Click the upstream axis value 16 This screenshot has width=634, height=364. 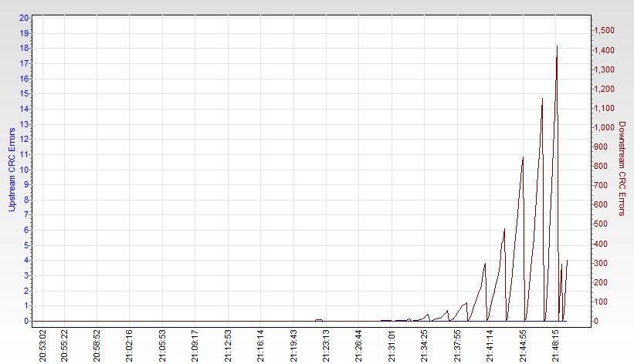coord(24,79)
